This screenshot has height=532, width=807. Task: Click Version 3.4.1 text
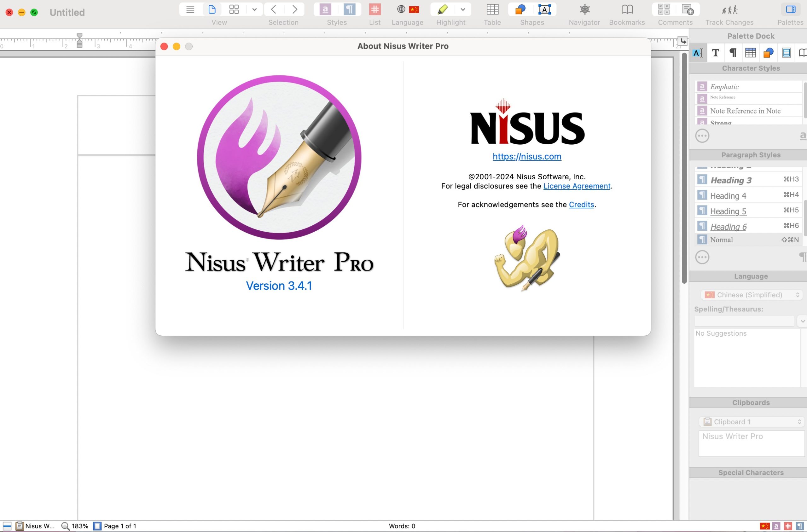click(279, 286)
